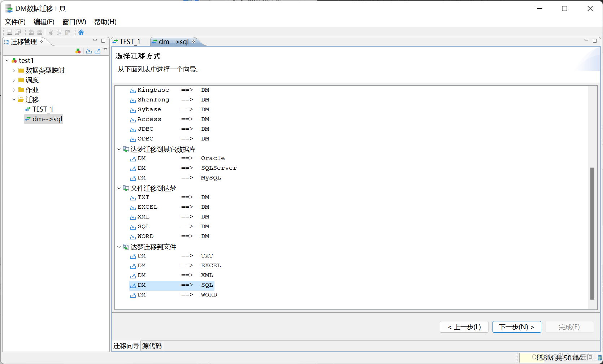Choose JDBC ==> DM wizard
The width and height of the screenshot is (603, 364).
click(169, 129)
